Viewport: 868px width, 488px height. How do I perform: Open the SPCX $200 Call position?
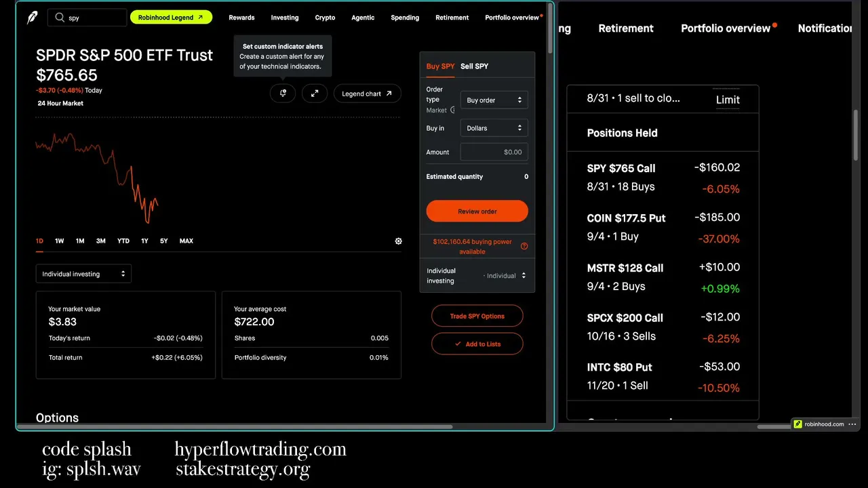pos(663,327)
